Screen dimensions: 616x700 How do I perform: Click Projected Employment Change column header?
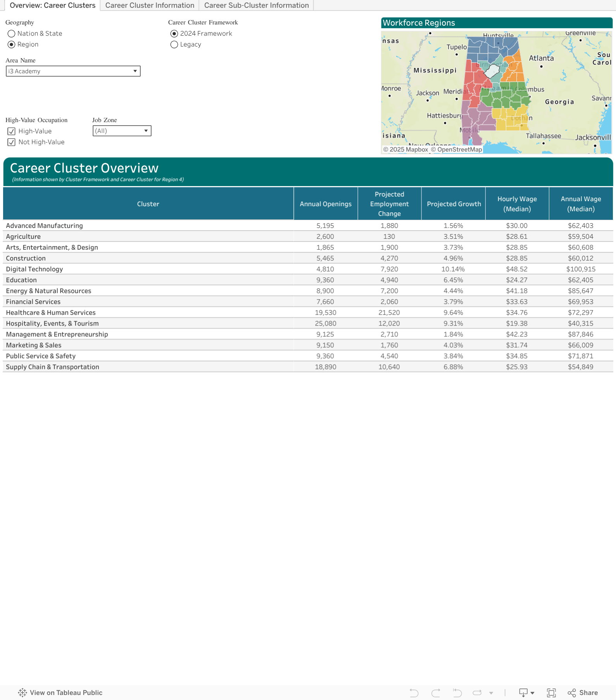pos(390,204)
